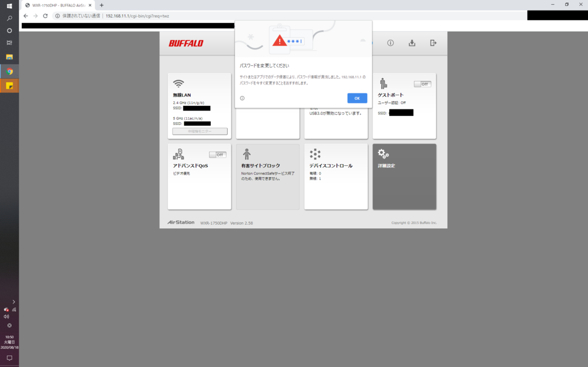Click the Copyright 2015 Buffalo Inc. text
The height and width of the screenshot is (367, 588).
coord(414,223)
